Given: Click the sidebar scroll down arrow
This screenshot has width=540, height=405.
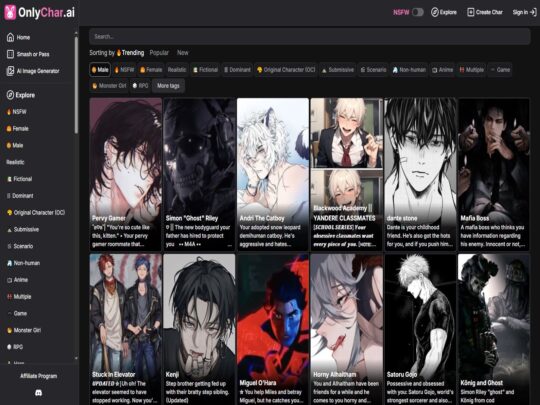Looking at the screenshot, I should click(76, 359).
